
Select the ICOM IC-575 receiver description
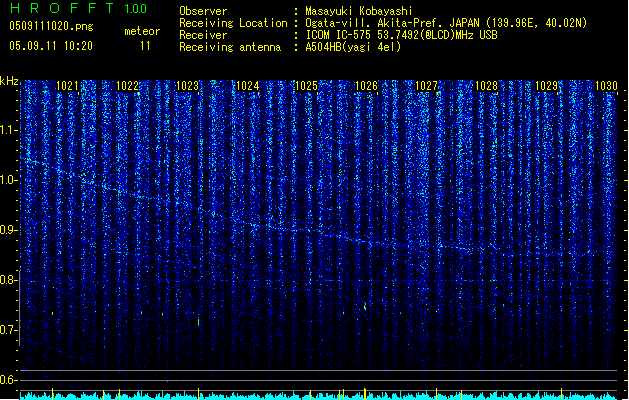tap(402, 35)
